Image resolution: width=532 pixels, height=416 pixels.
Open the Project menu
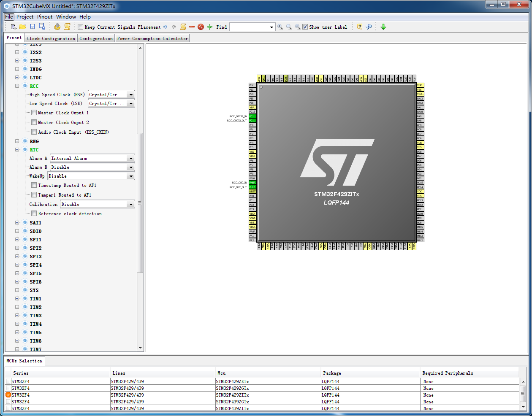click(25, 17)
